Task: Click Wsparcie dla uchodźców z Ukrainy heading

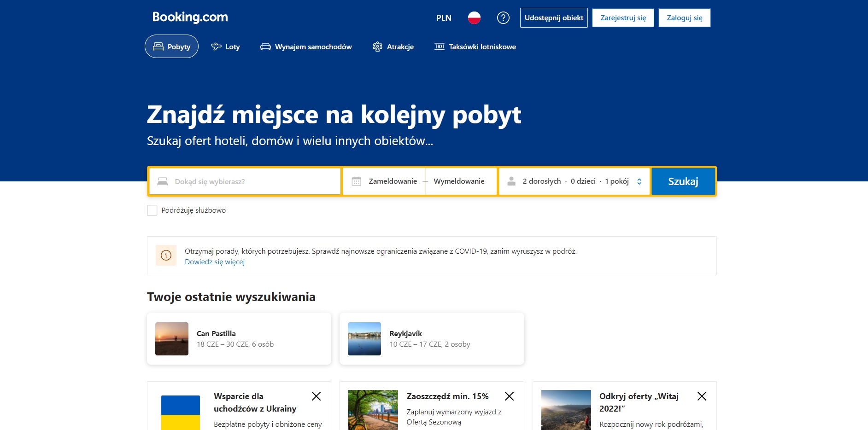Action: (255, 402)
